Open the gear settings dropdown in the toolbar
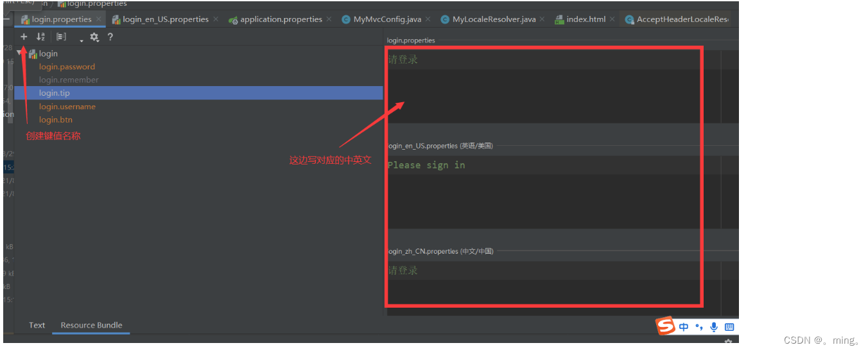The height and width of the screenshot is (352, 868). tap(94, 37)
